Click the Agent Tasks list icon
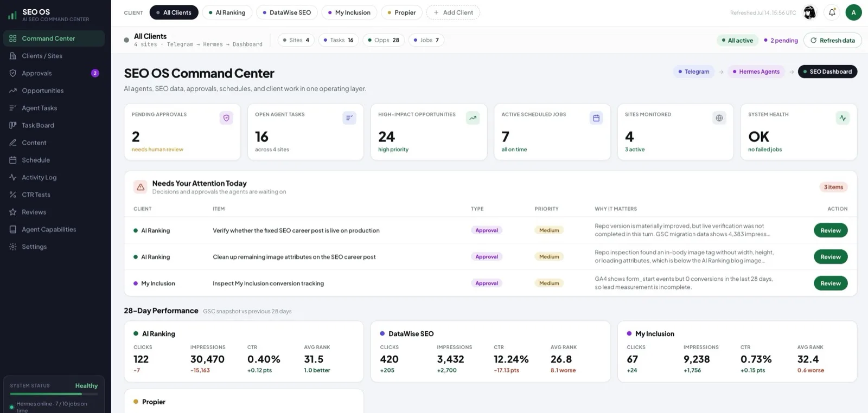Screen dimensions: 868x413 coord(13,108)
